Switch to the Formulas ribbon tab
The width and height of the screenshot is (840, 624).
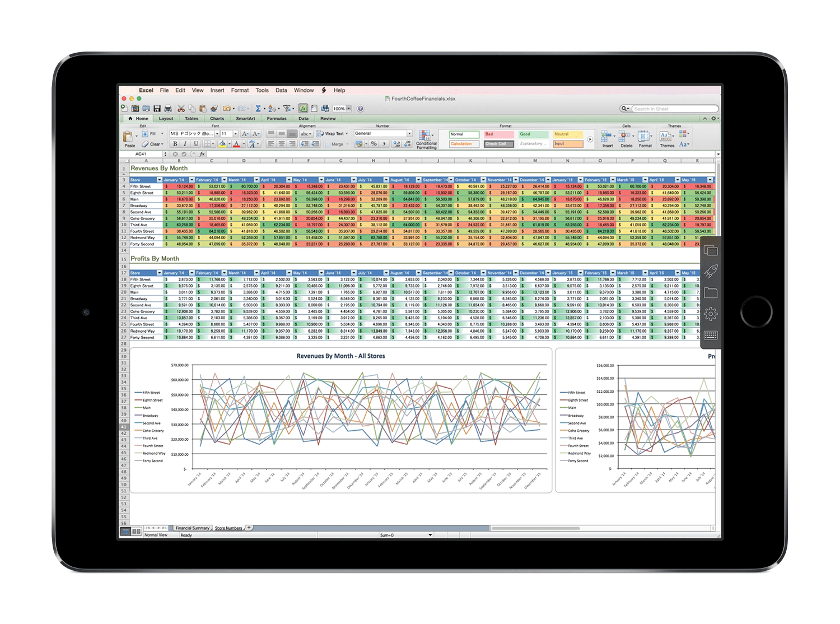click(277, 119)
